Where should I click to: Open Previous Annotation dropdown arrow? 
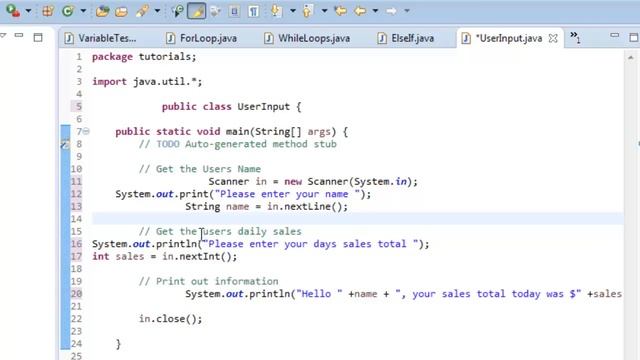click(x=324, y=11)
